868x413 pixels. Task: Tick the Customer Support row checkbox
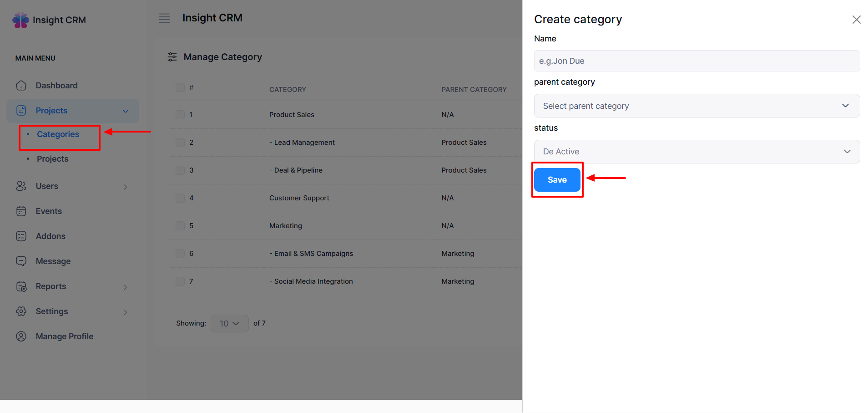point(180,198)
